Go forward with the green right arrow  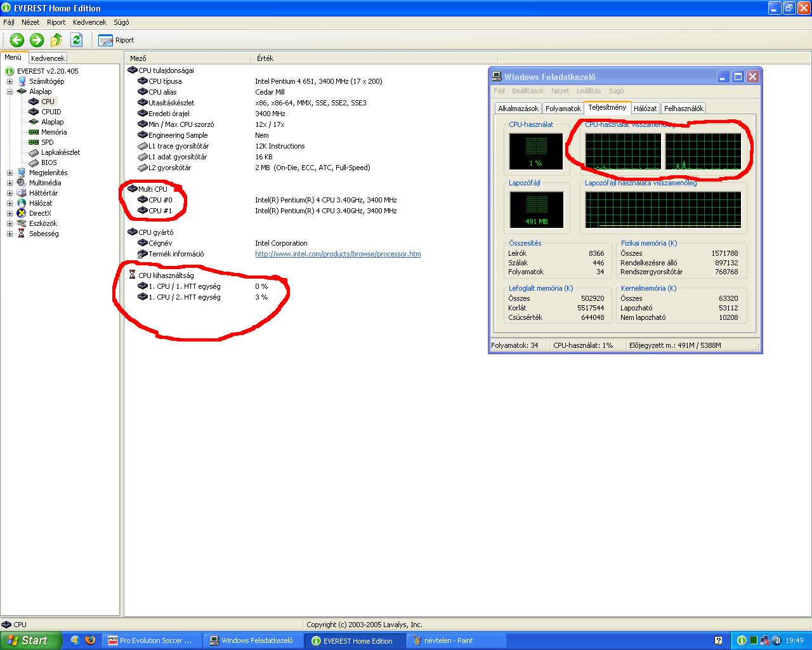pos(37,40)
